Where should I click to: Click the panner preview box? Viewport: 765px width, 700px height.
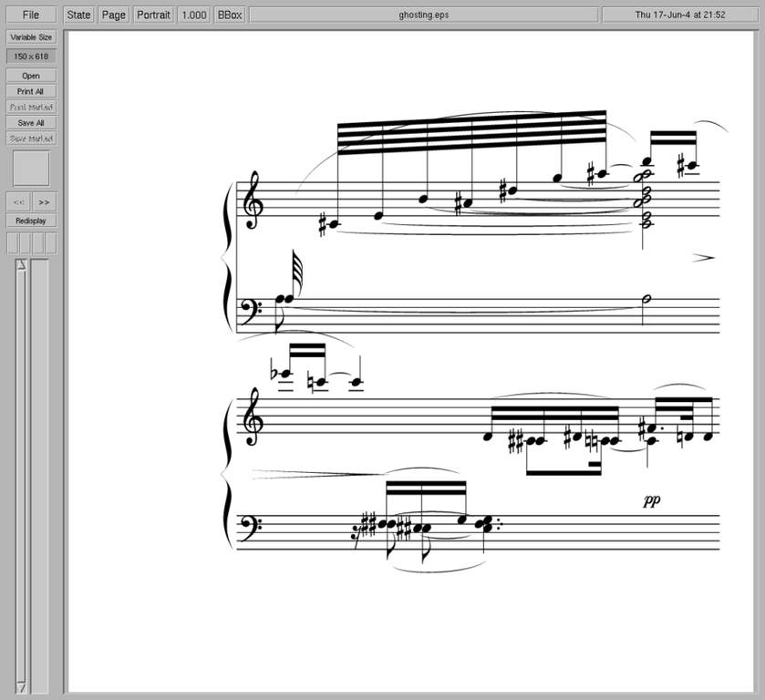click(31, 169)
